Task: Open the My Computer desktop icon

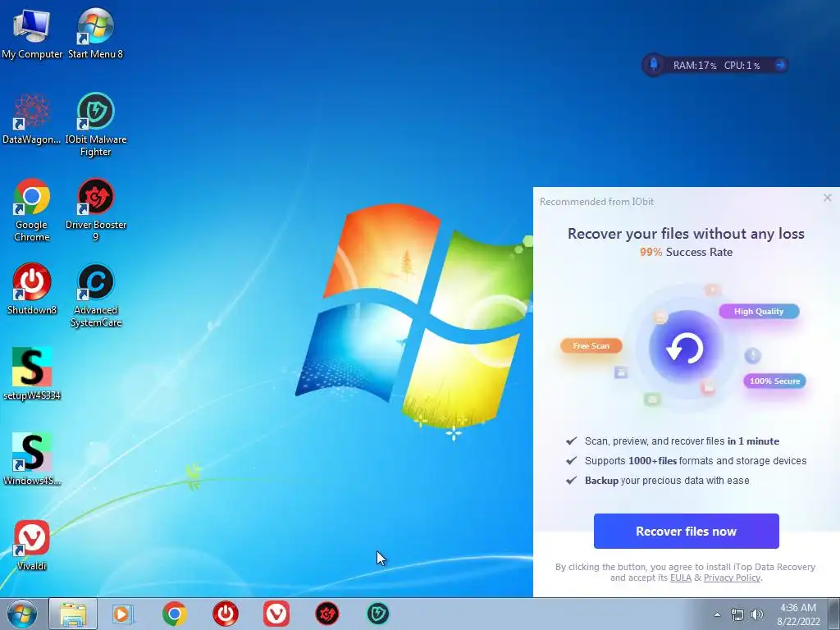Action: (32, 34)
